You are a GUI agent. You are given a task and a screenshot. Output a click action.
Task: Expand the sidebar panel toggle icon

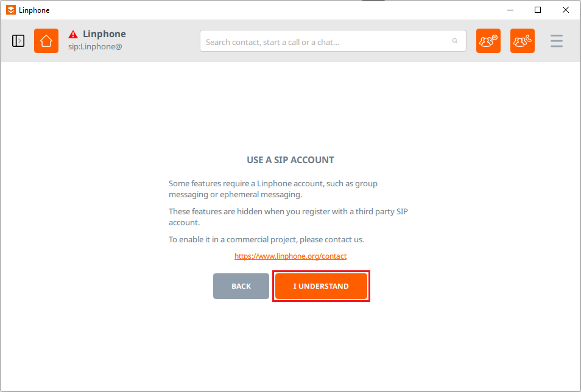[18, 41]
